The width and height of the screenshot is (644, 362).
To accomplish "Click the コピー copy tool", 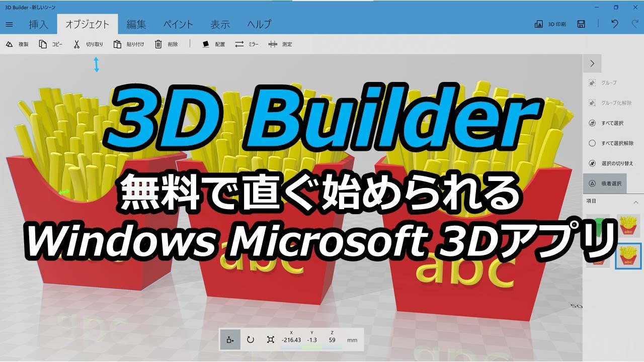I will click(51, 44).
